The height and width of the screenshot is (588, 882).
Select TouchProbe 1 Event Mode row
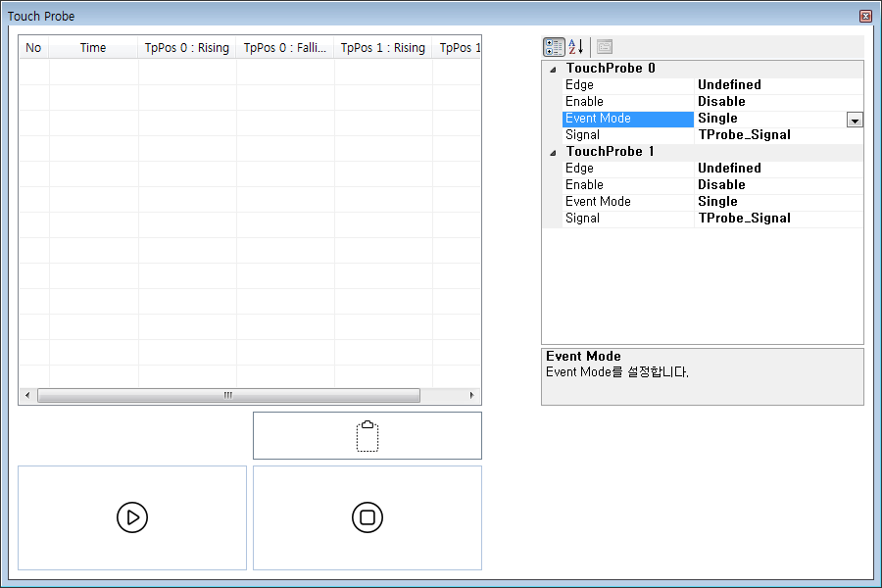point(598,202)
